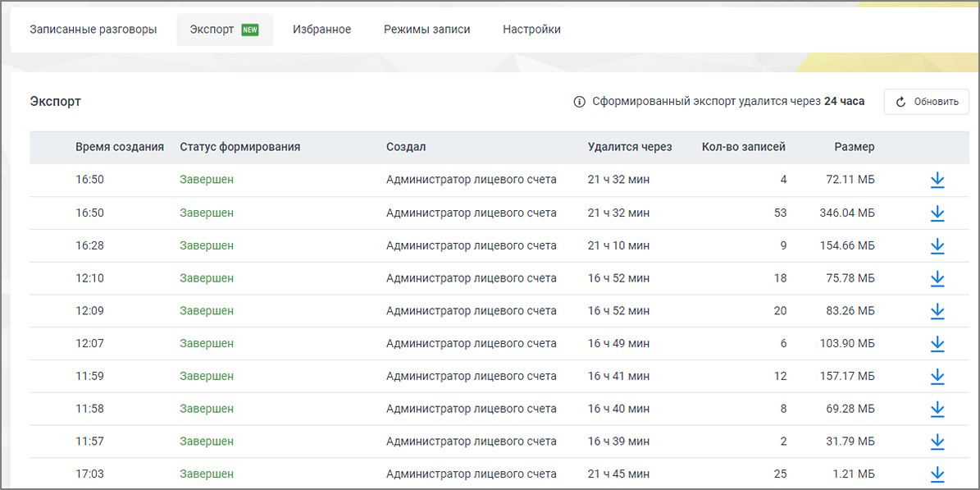Click the Завершен status in 16:28 row
The image size is (980, 490).
(207, 246)
